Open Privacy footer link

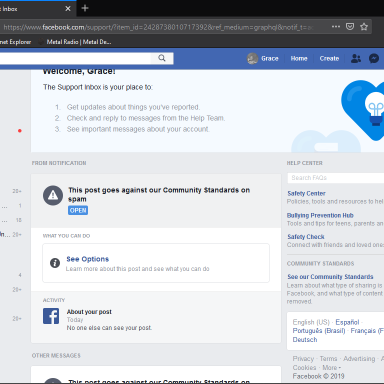[303, 359]
